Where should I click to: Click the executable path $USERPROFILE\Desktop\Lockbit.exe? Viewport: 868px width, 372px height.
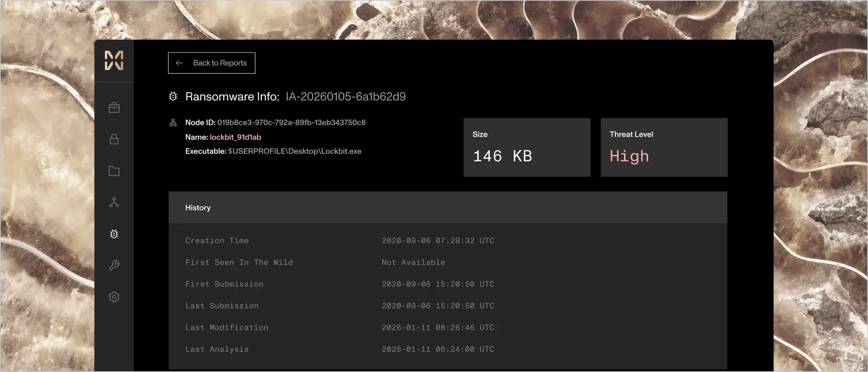[x=295, y=151]
